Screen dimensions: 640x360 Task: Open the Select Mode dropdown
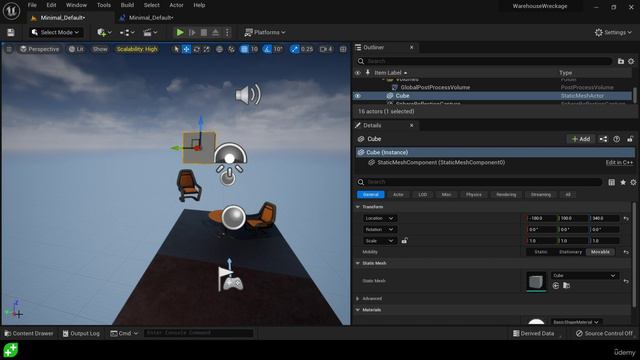click(x=56, y=32)
